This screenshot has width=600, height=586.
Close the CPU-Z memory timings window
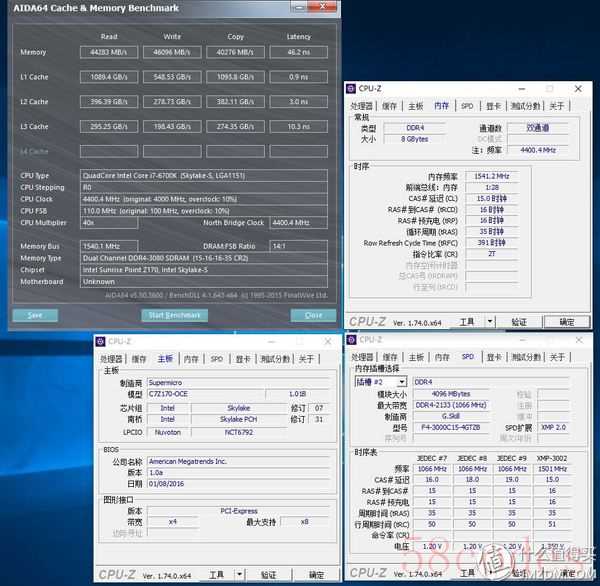point(578,88)
